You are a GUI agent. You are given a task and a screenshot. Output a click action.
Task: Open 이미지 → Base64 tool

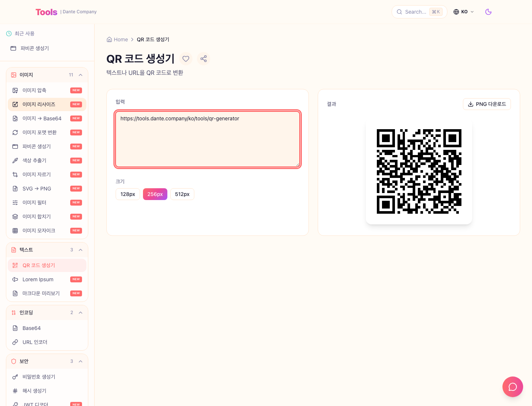coord(47,118)
